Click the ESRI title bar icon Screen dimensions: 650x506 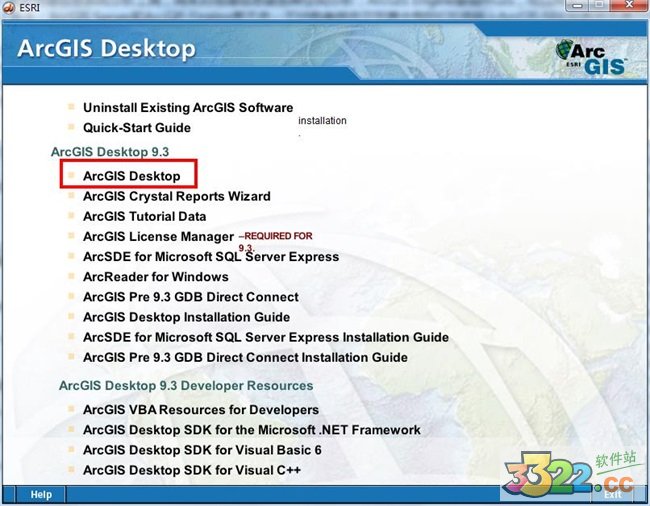pos(8,7)
